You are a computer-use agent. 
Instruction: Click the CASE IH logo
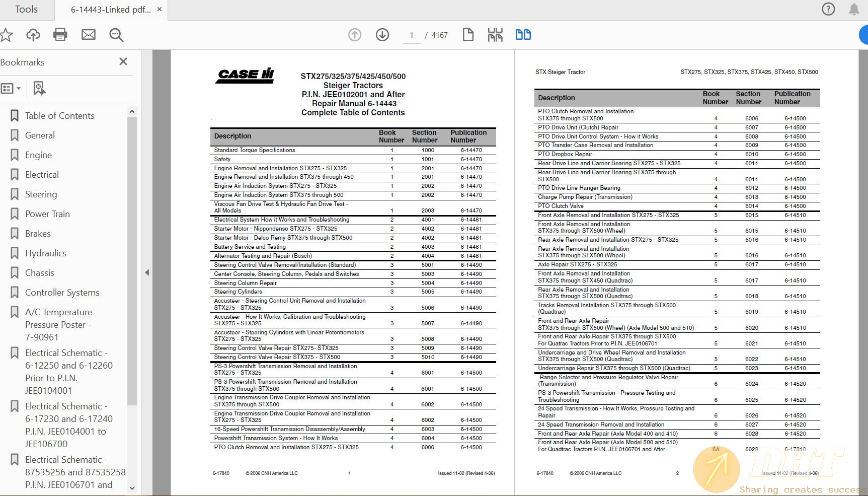(x=245, y=75)
